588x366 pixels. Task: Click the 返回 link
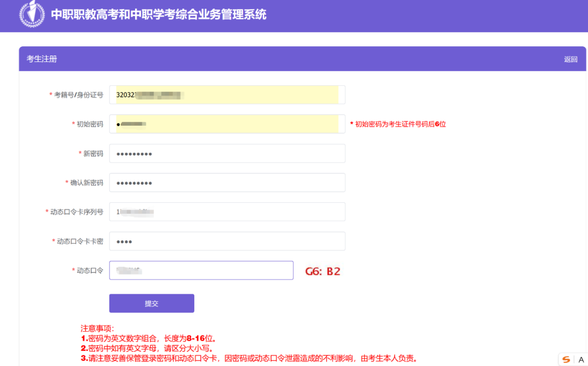coord(571,59)
